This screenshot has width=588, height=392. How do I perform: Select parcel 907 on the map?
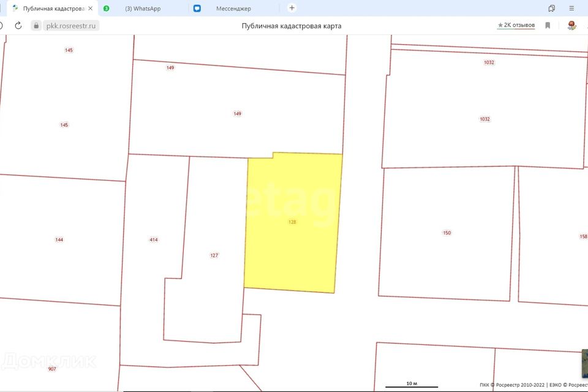pyautogui.click(x=51, y=369)
